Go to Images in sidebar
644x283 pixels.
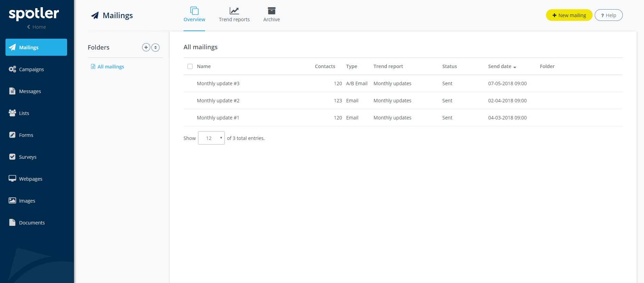click(27, 201)
